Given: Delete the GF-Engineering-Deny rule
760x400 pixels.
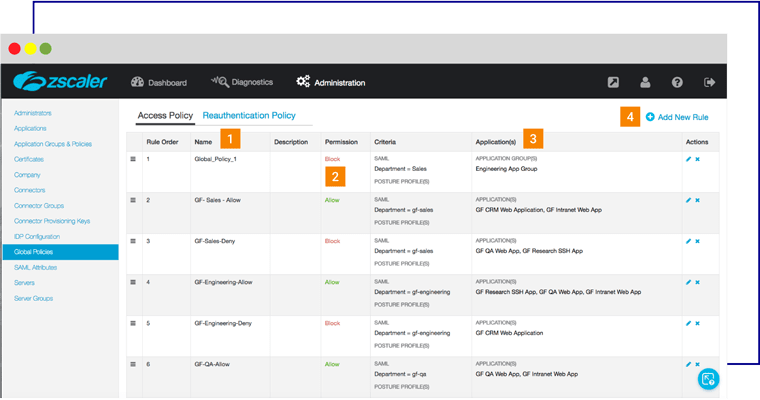Looking at the screenshot, I should 697,323.
